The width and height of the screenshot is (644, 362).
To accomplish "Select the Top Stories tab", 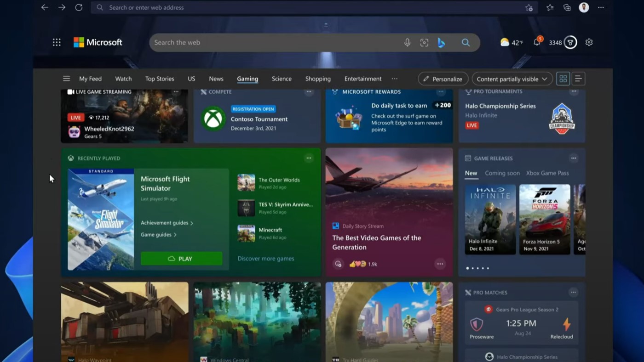I will coord(160,79).
